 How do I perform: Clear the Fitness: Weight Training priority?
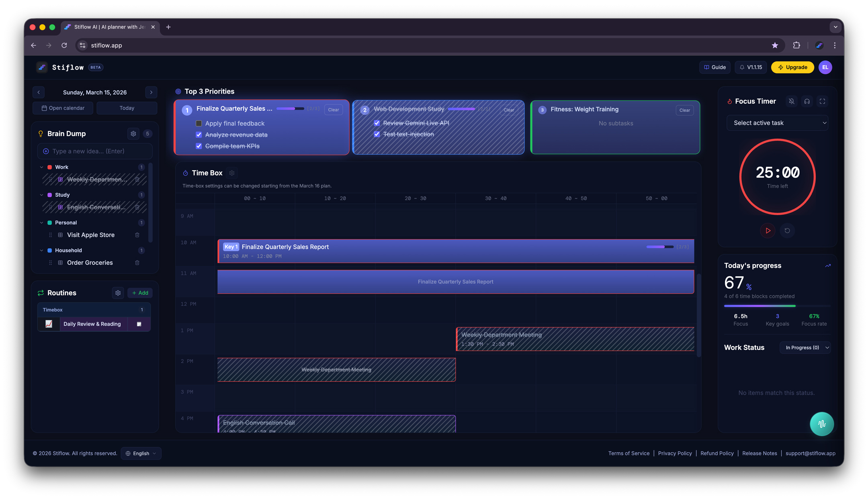point(684,110)
